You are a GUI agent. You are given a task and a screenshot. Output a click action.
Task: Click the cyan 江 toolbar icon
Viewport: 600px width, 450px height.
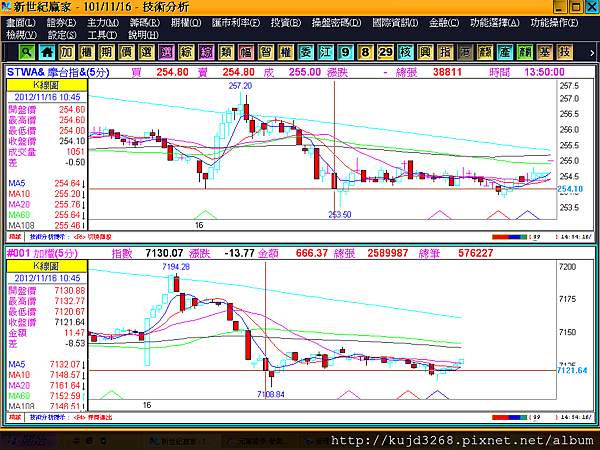[x=325, y=52]
